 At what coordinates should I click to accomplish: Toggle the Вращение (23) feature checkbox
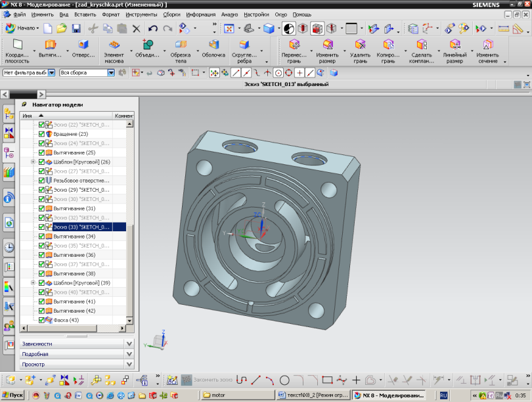[41, 134]
